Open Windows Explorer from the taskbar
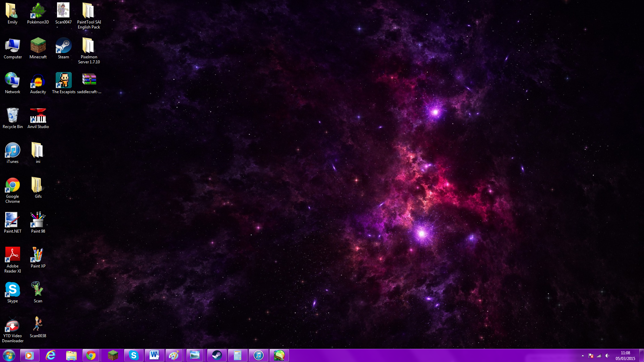This screenshot has width=644, height=362. pyautogui.click(x=71, y=355)
